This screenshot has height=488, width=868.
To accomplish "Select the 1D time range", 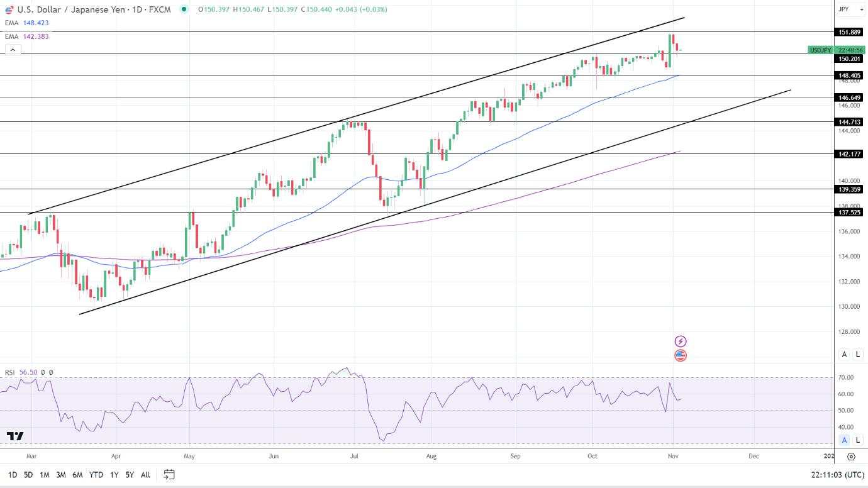I will [x=13, y=475].
